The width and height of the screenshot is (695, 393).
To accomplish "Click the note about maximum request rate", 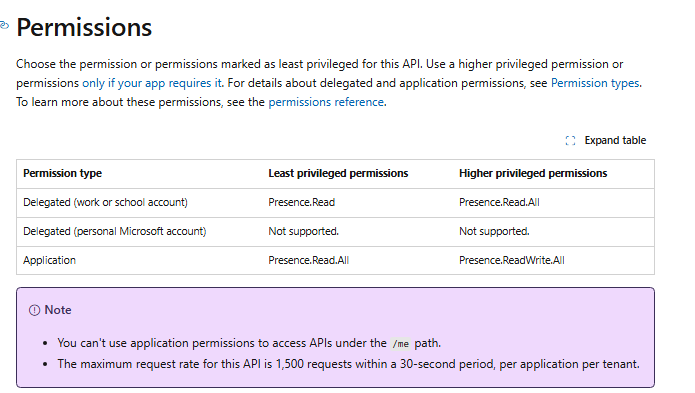I will pyautogui.click(x=348, y=364).
